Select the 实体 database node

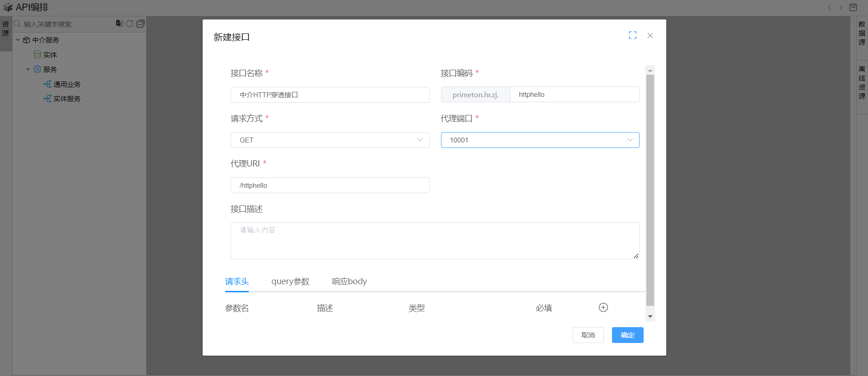[x=50, y=55]
